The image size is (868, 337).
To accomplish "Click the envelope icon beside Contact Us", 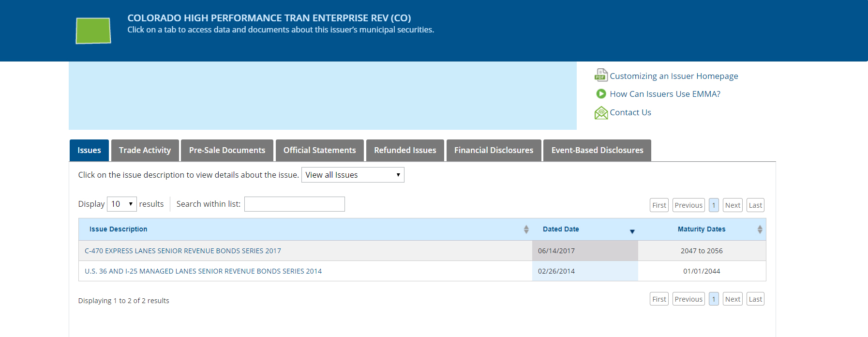I will 601,113.
